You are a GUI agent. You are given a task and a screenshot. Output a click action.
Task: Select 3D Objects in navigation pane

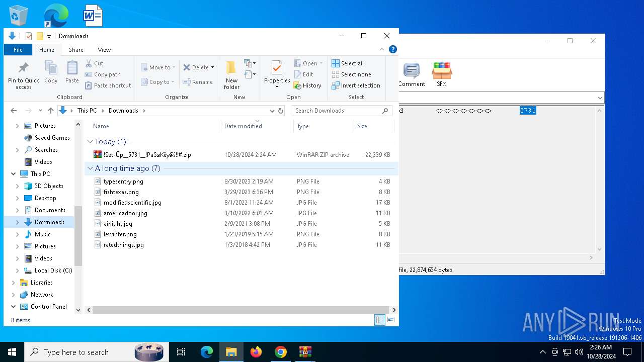(x=44, y=186)
